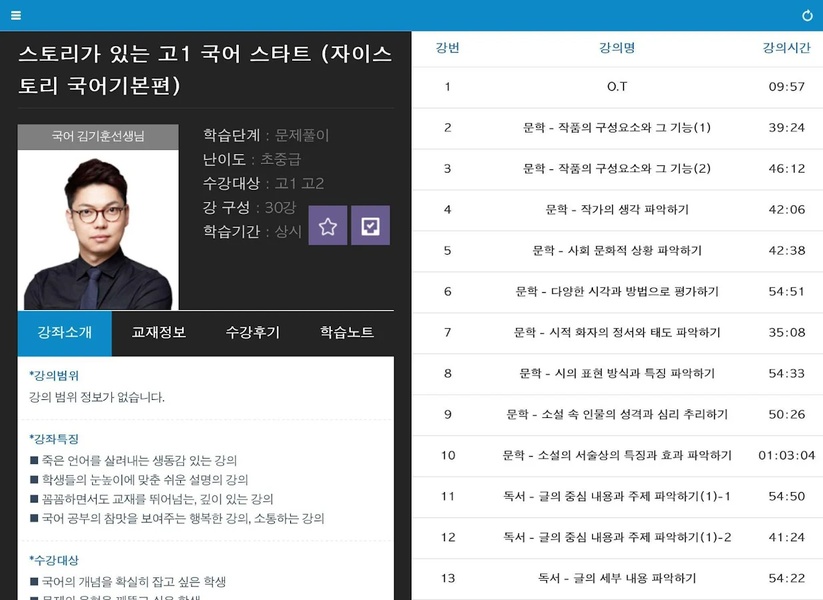The width and height of the screenshot is (823, 600).
Task: Tap the refresh icon in top bar
Action: [x=807, y=15]
